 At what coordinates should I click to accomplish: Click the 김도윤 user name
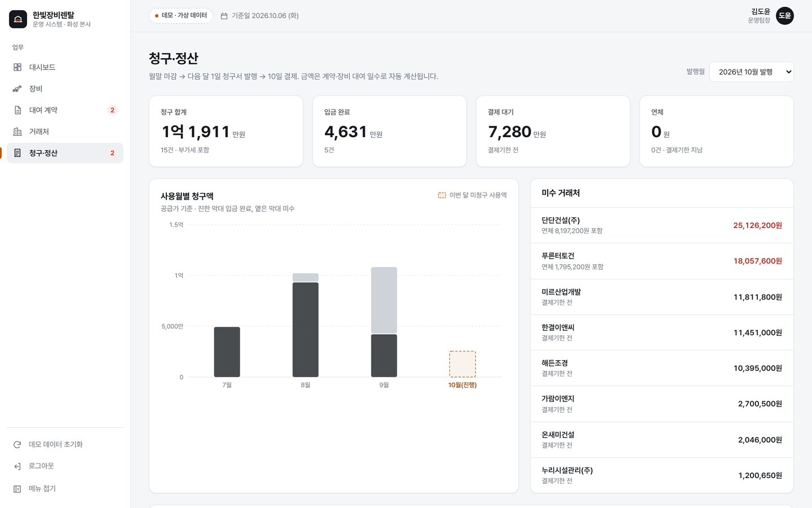click(x=760, y=11)
